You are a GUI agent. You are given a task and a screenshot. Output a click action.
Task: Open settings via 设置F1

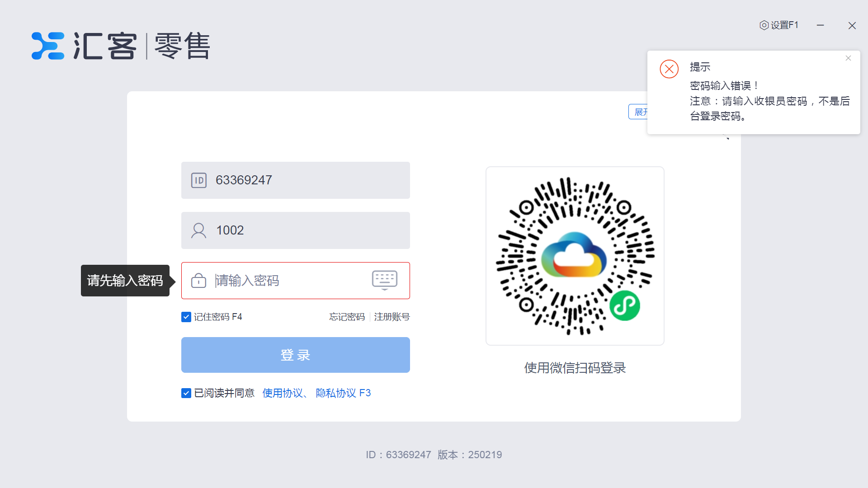tap(779, 25)
